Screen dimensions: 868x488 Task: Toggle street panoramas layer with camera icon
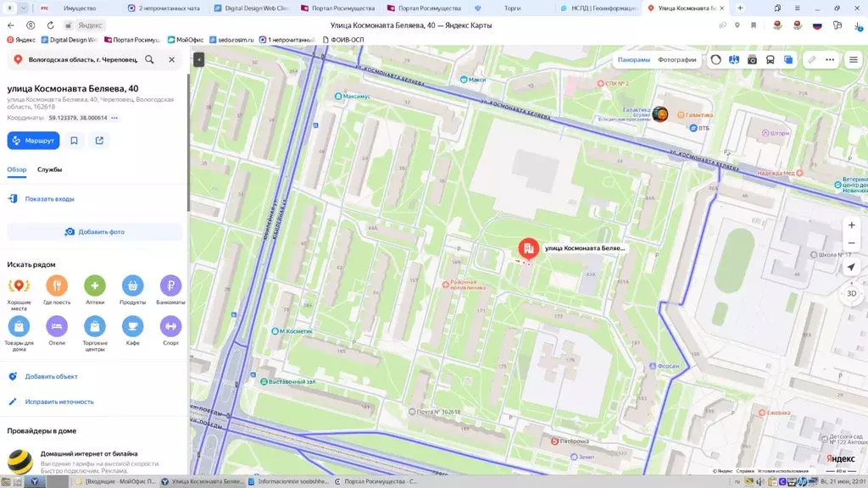[752, 60]
